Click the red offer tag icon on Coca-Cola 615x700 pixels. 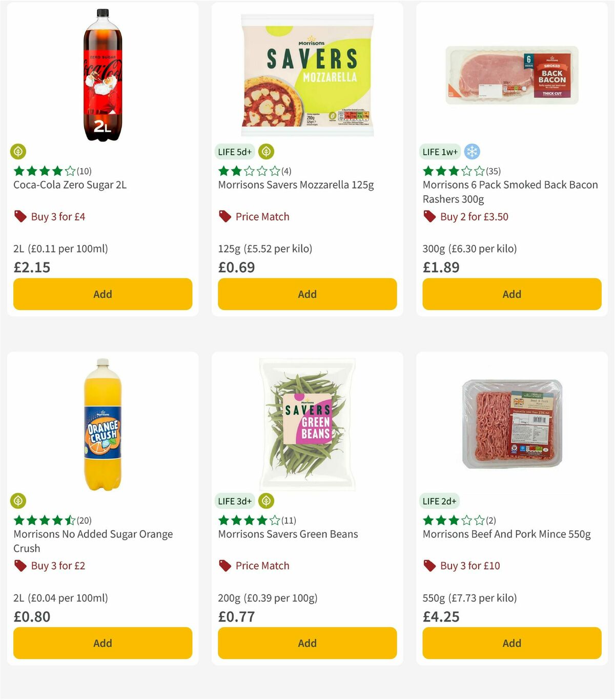point(20,216)
